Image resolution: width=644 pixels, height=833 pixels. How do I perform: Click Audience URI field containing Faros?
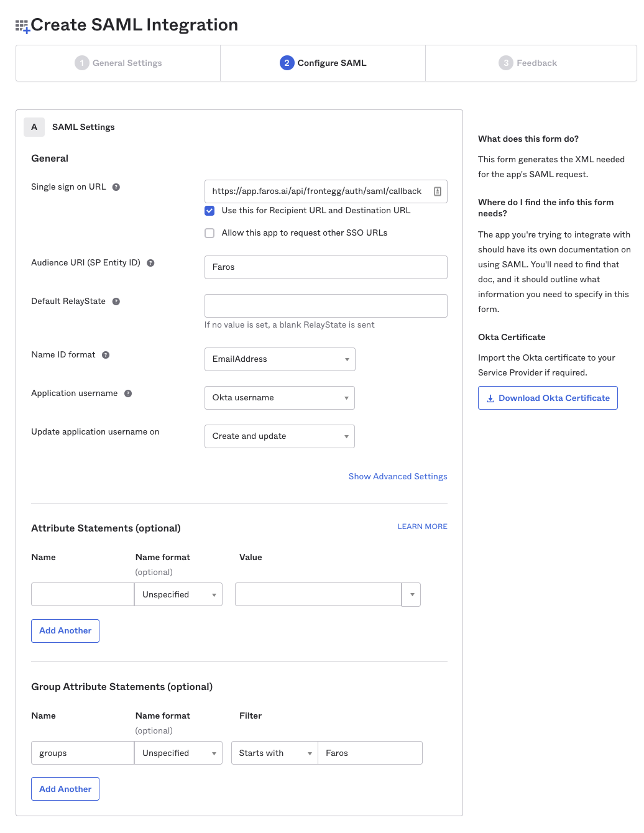click(326, 267)
